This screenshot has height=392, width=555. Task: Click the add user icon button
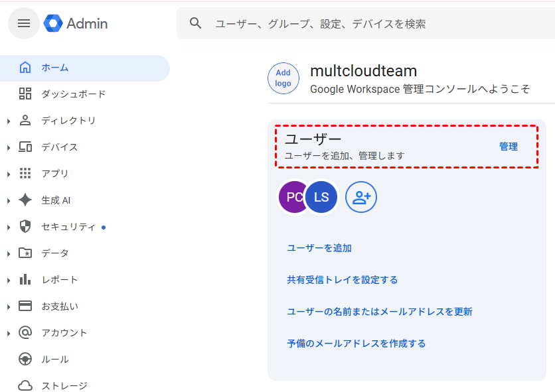(x=361, y=197)
